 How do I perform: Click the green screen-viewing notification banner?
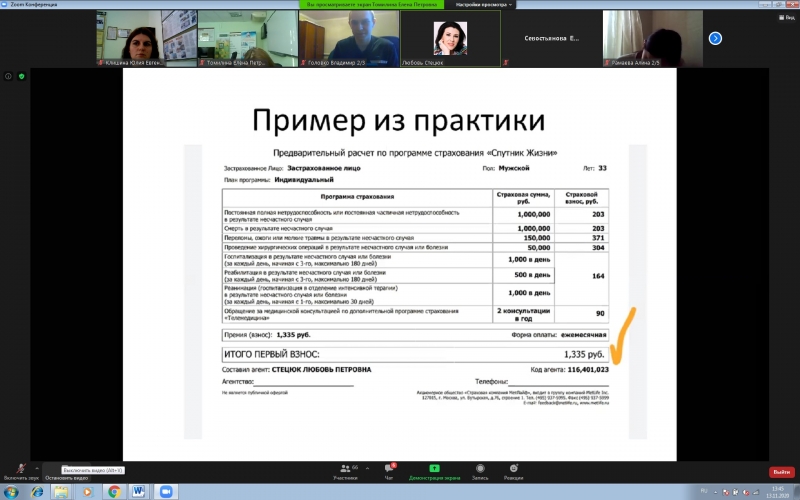click(x=371, y=5)
